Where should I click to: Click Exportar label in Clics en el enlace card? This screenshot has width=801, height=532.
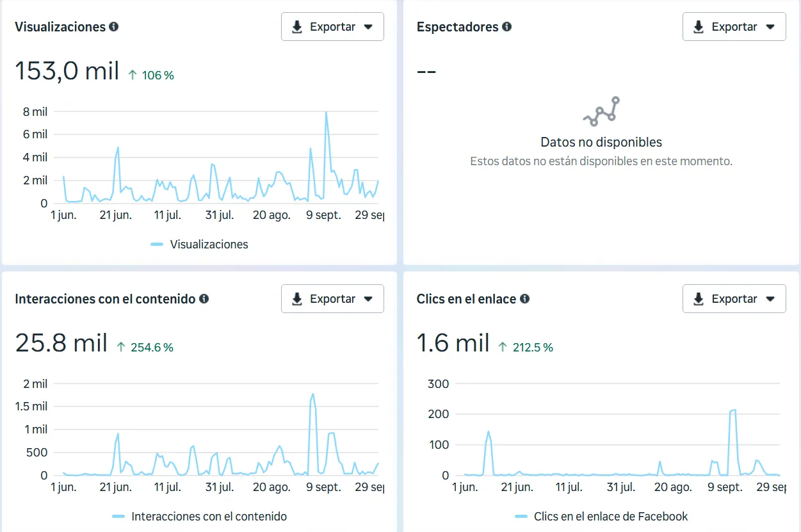click(734, 299)
